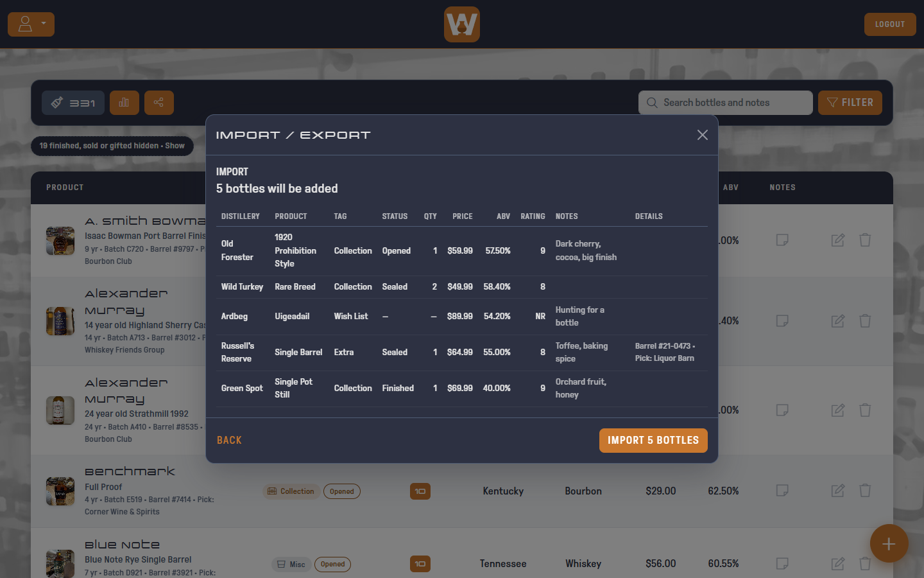This screenshot has height=578, width=924.
Task: Click the 331 bottle count button
Action: click(x=73, y=103)
